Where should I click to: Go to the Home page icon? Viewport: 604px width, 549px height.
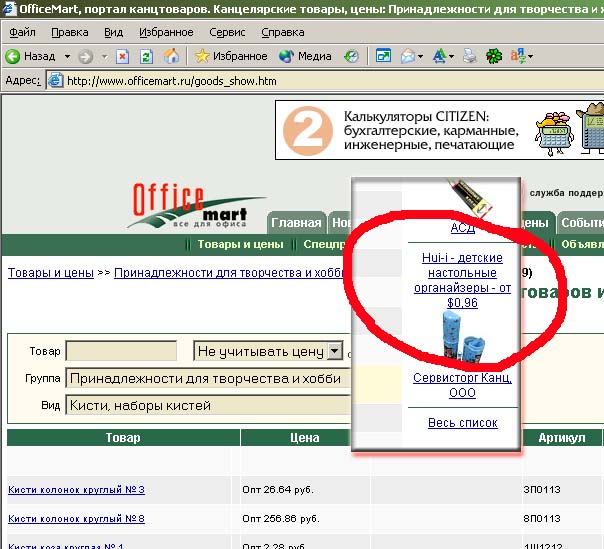coord(171,56)
